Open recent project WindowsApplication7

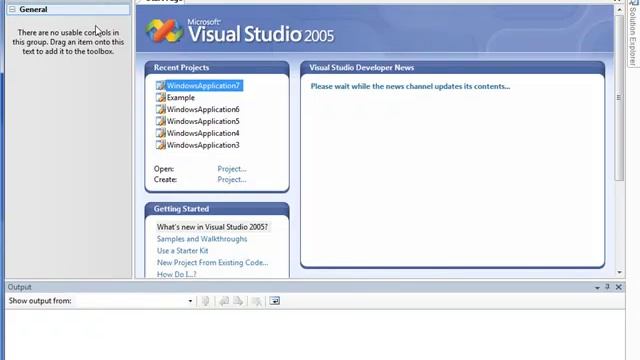click(203, 86)
